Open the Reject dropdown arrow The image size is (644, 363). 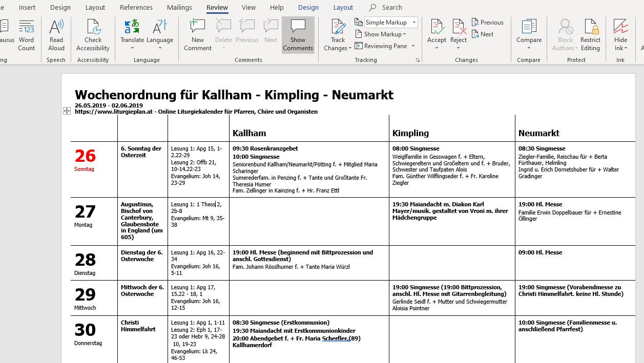click(459, 48)
